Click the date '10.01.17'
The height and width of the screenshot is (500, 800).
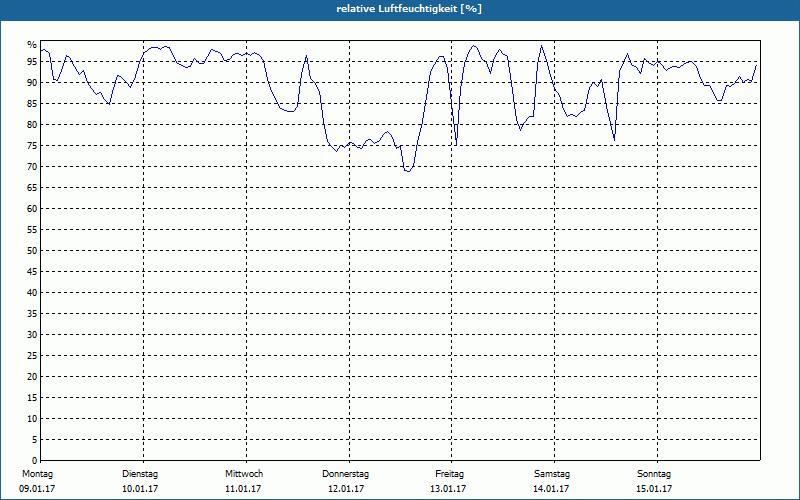coord(140,489)
